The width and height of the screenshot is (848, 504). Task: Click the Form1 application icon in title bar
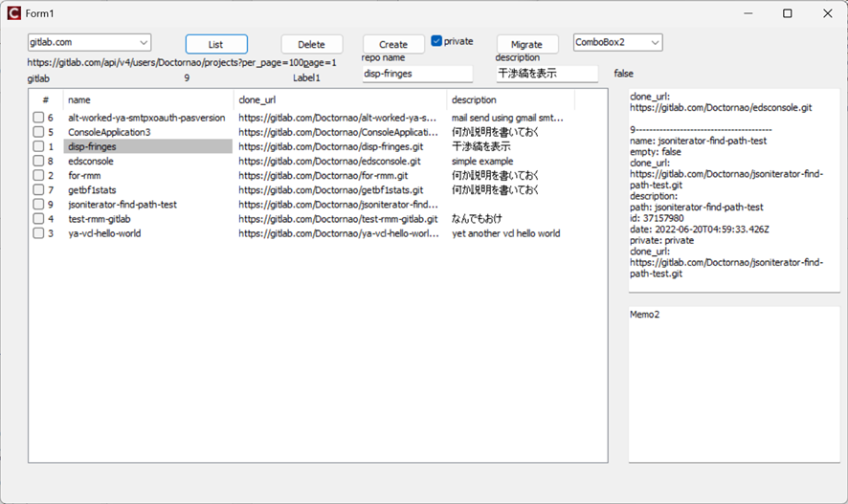click(x=13, y=13)
